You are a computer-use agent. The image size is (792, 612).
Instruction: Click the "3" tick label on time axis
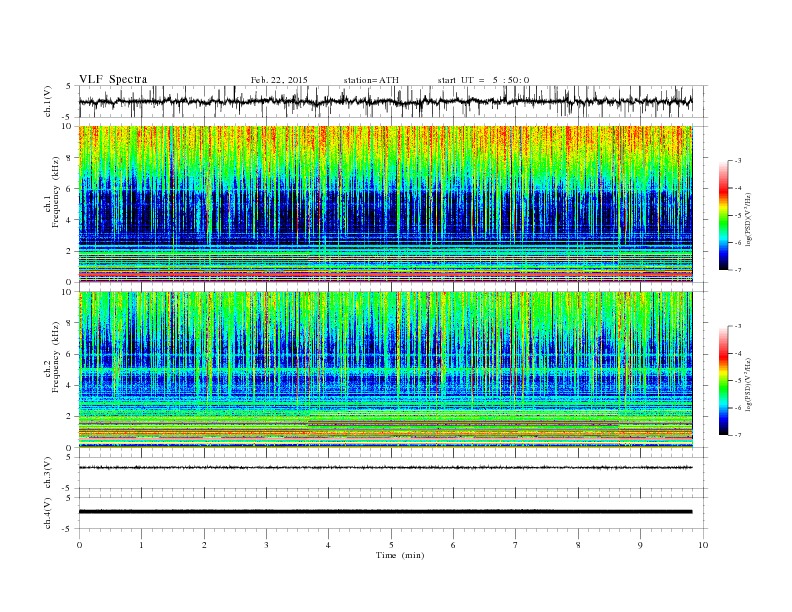click(x=266, y=545)
